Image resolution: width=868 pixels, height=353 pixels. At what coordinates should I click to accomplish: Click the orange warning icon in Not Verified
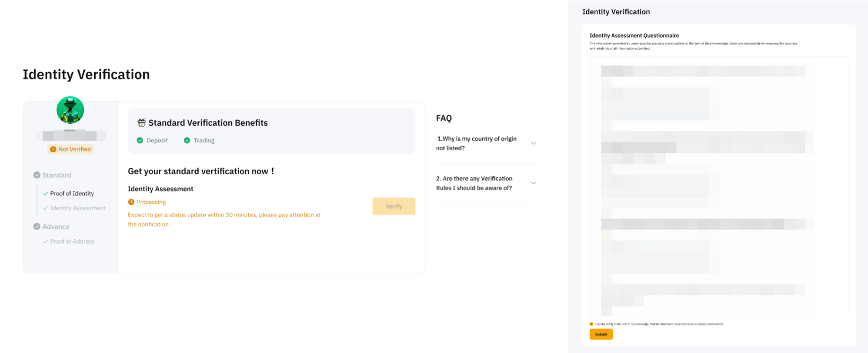point(53,150)
